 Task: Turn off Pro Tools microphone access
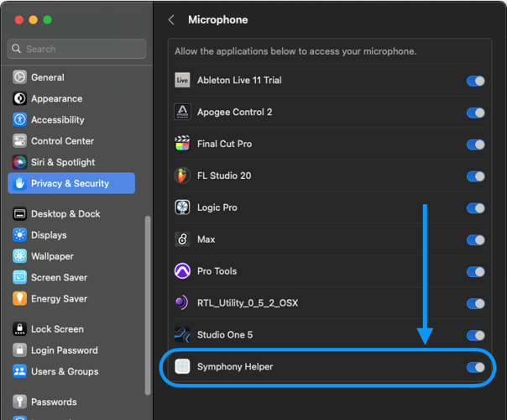[476, 272]
